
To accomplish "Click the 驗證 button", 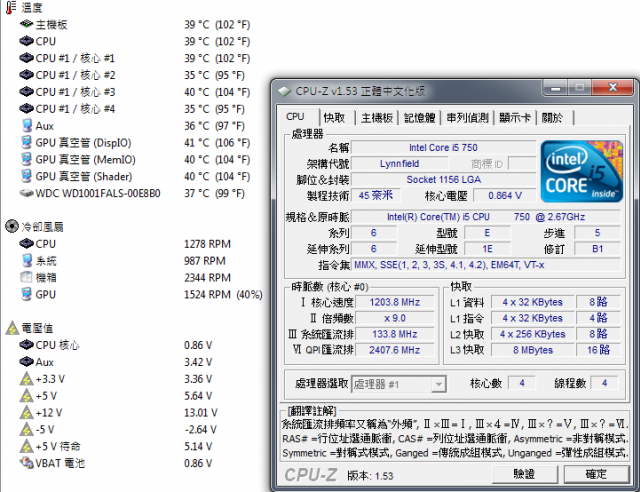I will point(524,474).
